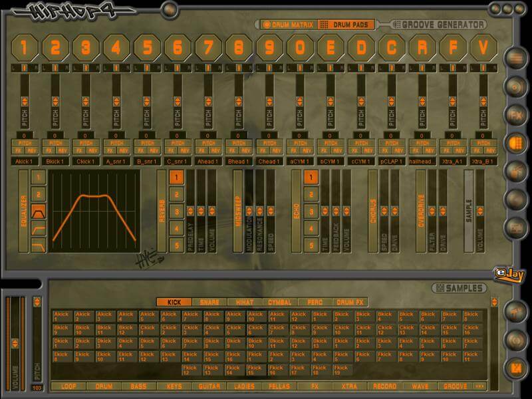Enable REV on drum pad 8 channel
The height and width of the screenshot is (399, 532).
[x=245, y=150]
